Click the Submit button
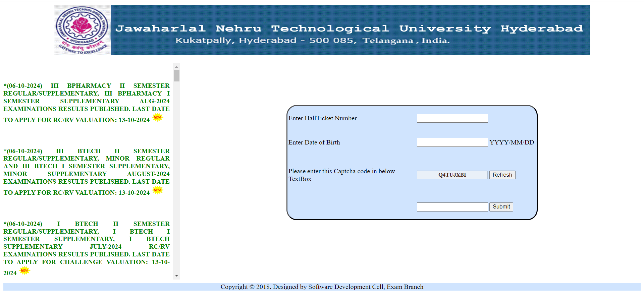Image resolution: width=644 pixels, height=301 pixels. click(x=501, y=207)
